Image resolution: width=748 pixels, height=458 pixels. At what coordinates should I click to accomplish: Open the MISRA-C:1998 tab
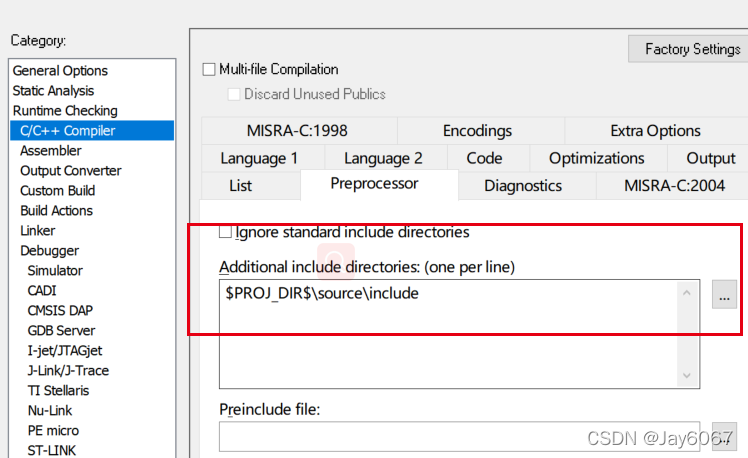pos(299,131)
